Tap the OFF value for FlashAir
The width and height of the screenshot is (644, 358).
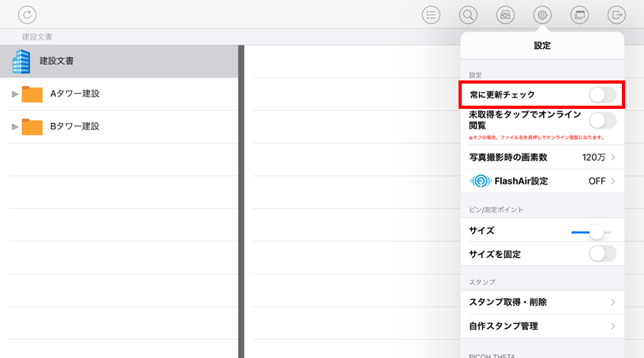pos(597,181)
